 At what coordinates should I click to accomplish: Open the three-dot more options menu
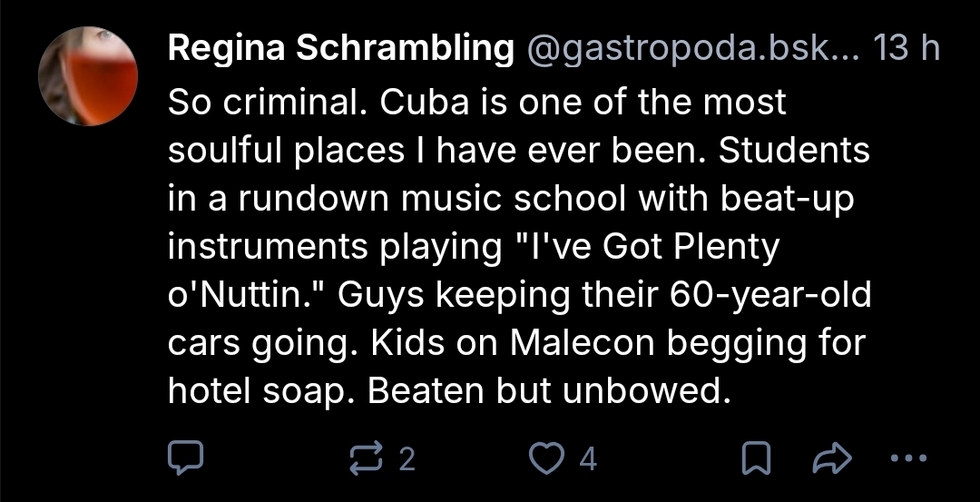[x=908, y=459]
